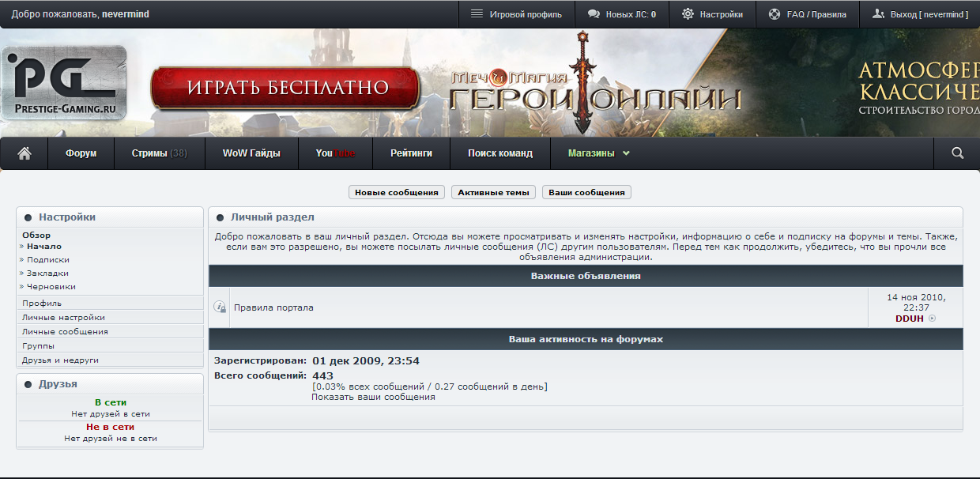Image resolution: width=980 pixels, height=479 pixels.
Task: Open the Обзор sidebar section
Action: coord(36,235)
